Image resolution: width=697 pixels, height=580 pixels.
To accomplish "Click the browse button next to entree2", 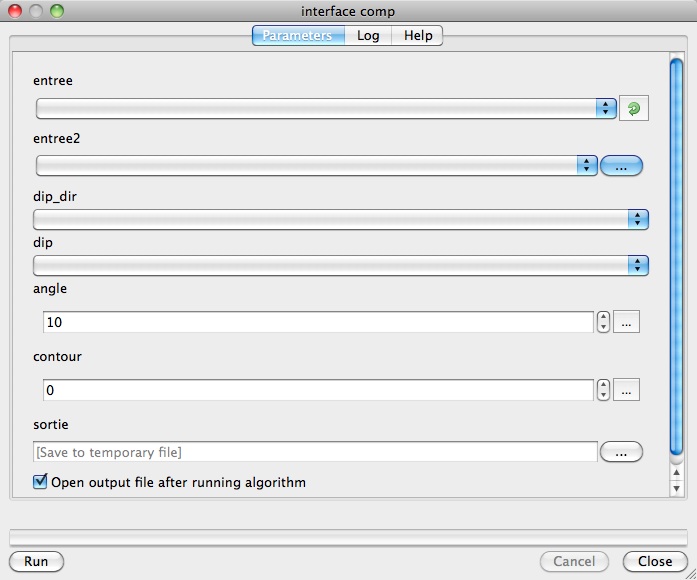I will click(621, 166).
